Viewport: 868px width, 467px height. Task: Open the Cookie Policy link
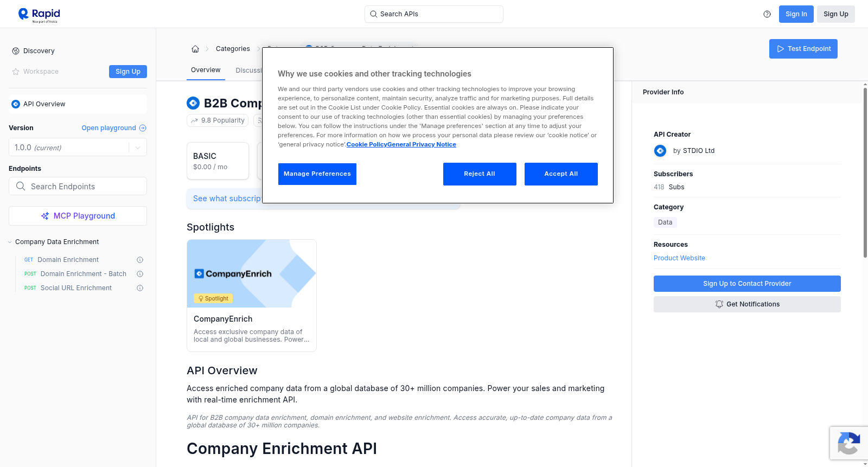367,144
